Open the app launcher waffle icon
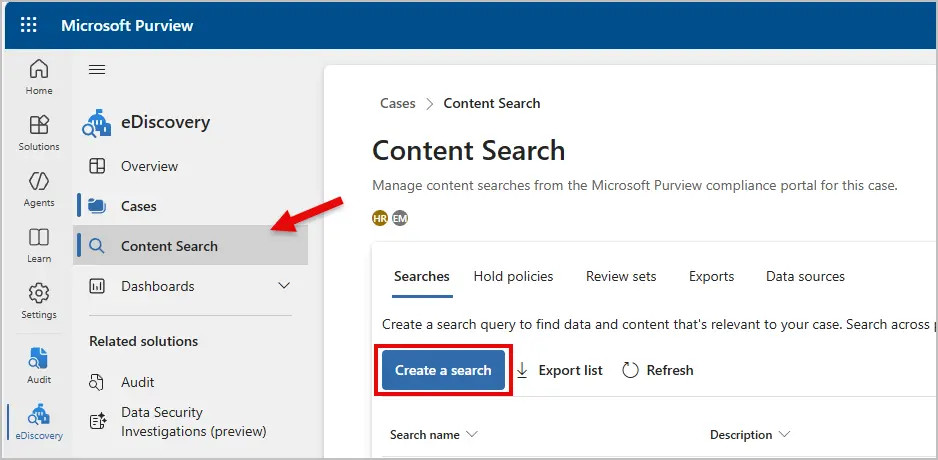Viewport: 938px width, 460px height. [x=28, y=25]
